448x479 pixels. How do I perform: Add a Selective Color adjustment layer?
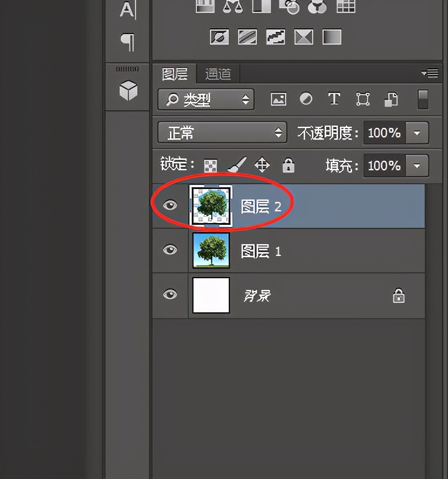[x=304, y=37]
